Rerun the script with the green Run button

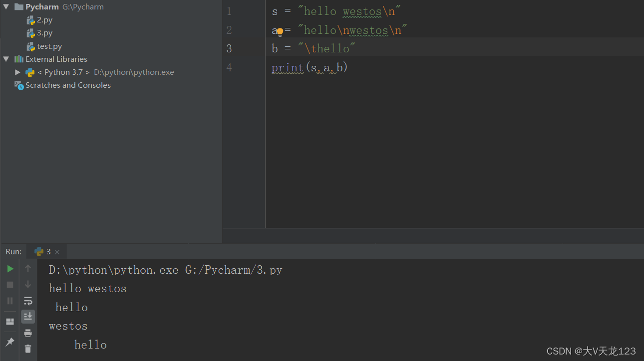point(10,269)
